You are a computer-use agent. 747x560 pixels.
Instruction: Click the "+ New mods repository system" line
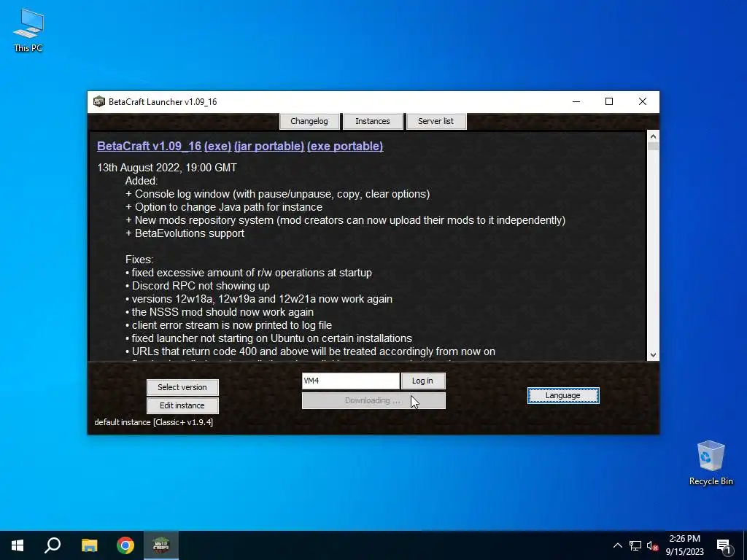345,220
